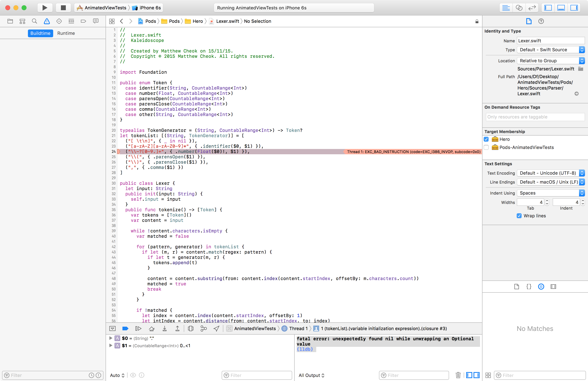Open the related items grid menu
The width and height of the screenshot is (588, 381).
click(x=112, y=21)
